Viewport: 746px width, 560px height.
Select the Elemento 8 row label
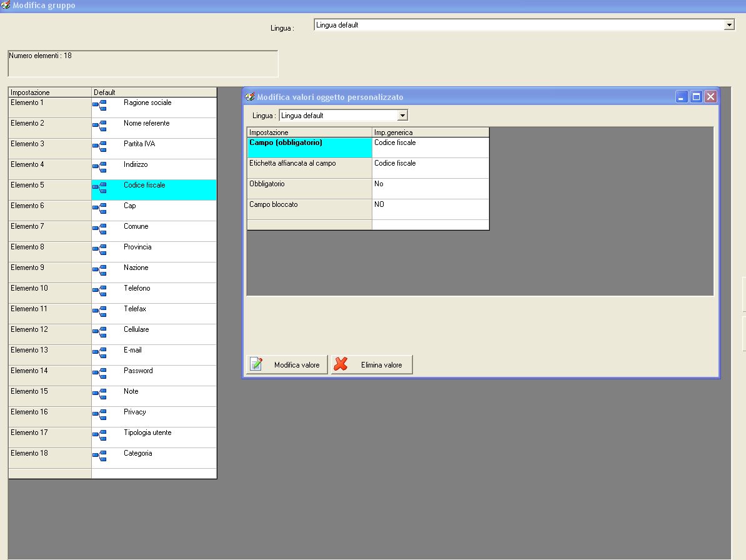coord(50,252)
